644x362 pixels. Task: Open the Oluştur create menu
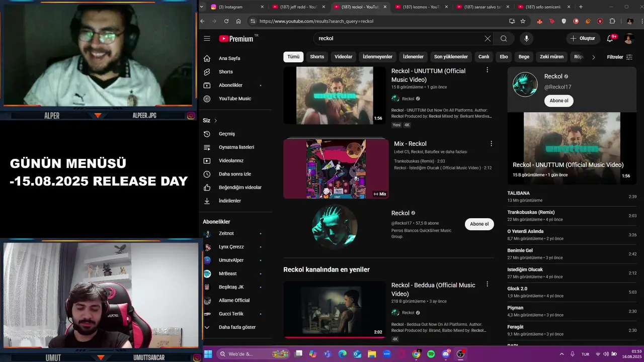point(583,39)
